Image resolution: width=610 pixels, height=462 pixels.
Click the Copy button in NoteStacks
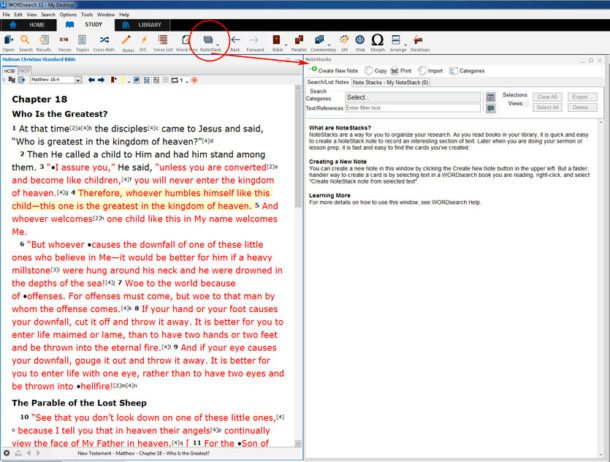pos(376,70)
